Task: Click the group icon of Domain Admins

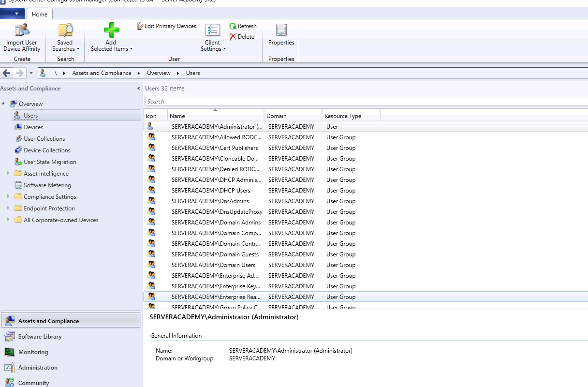Action: (x=151, y=222)
